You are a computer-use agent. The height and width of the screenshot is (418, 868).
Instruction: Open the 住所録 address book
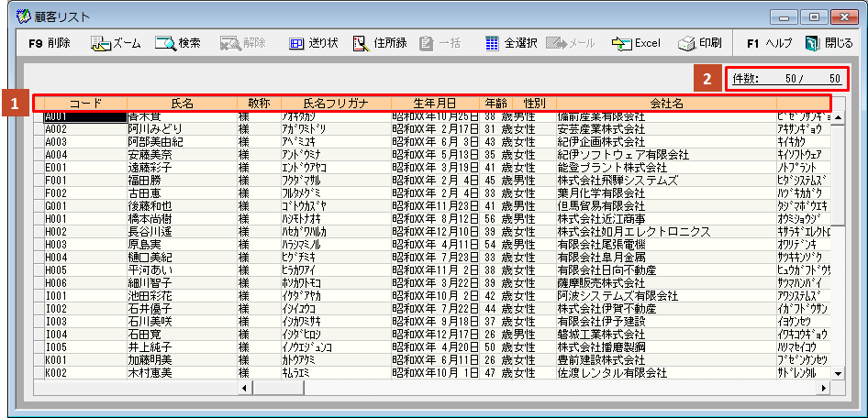[379, 43]
